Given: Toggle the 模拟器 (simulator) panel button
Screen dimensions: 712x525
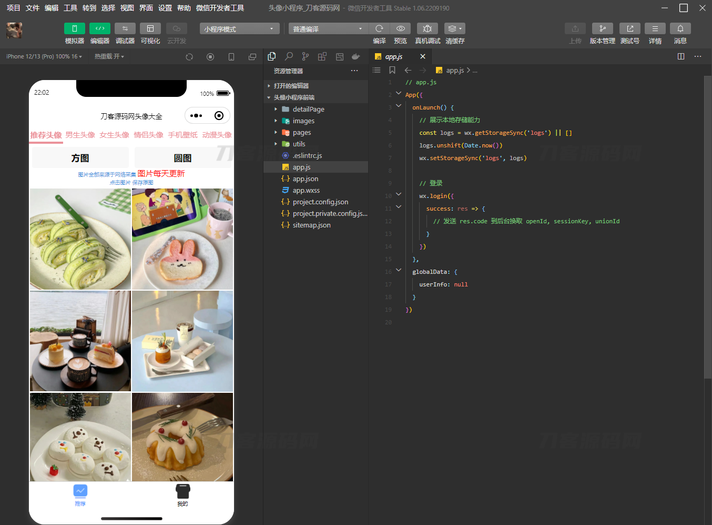Looking at the screenshot, I should pyautogui.click(x=75, y=29).
